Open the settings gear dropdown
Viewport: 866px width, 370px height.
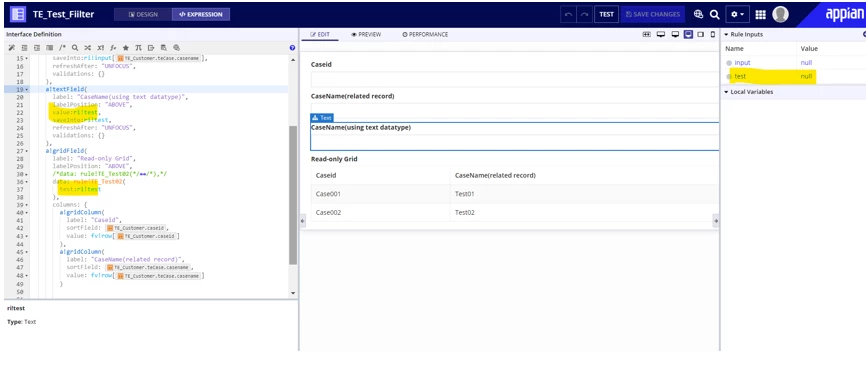click(x=737, y=14)
